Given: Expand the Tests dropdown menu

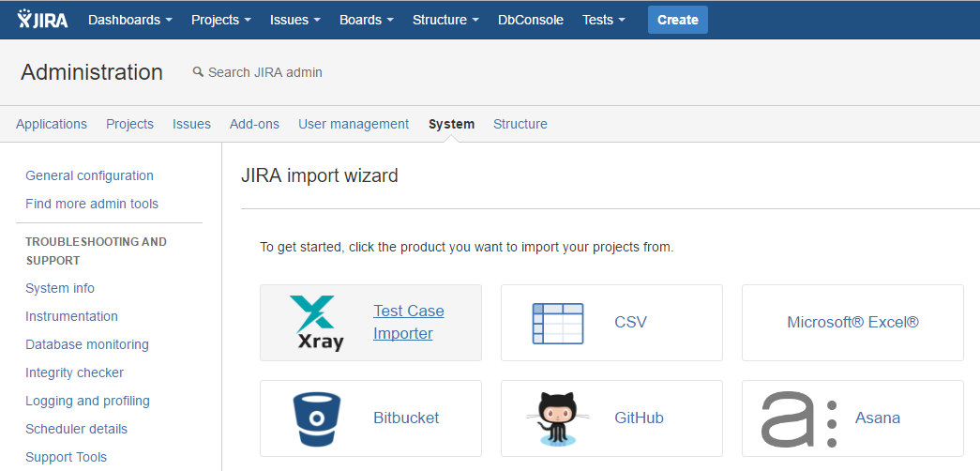Looking at the screenshot, I should 604,20.
